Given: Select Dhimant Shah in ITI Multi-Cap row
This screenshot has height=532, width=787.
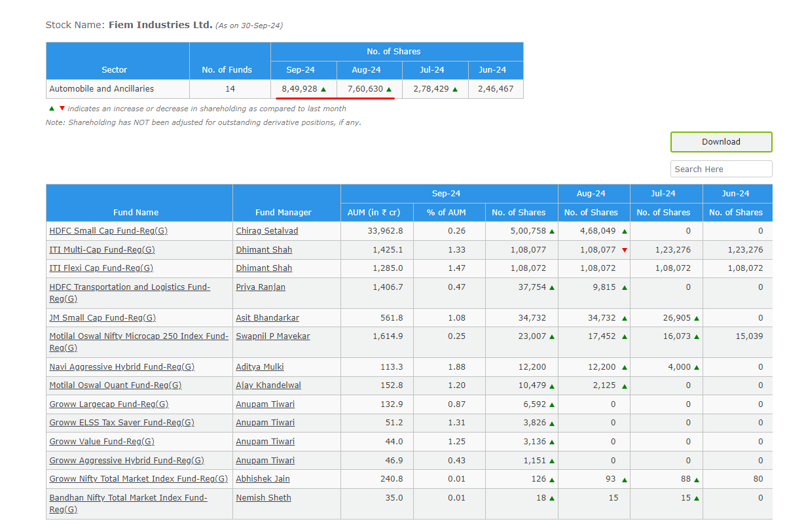Looking at the screenshot, I should tap(264, 250).
